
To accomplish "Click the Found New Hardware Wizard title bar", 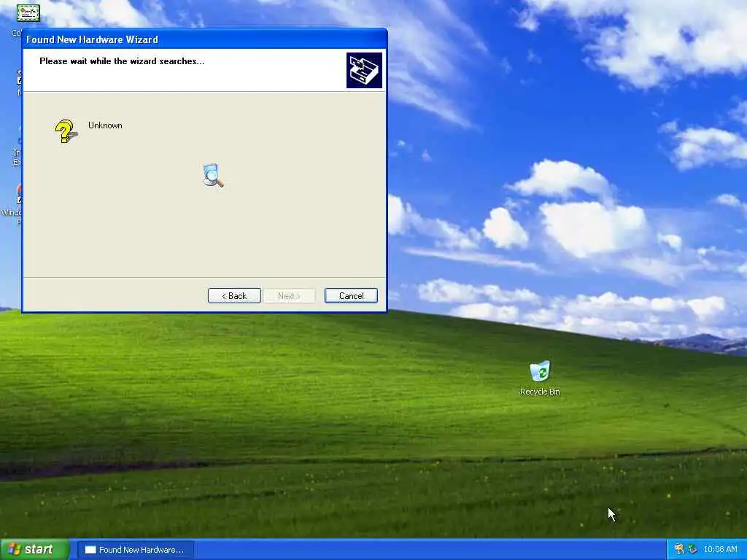I will click(x=204, y=39).
